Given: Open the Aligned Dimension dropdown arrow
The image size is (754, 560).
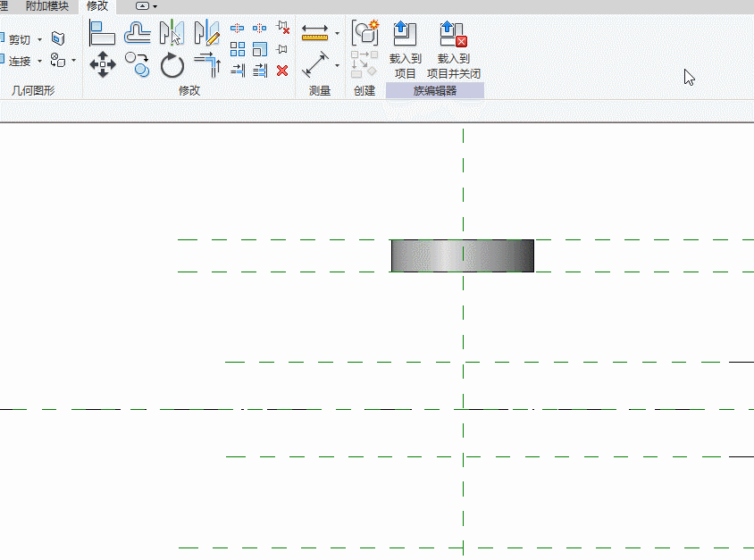Looking at the screenshot, I should pyautogui.click(x=337, y=65).
